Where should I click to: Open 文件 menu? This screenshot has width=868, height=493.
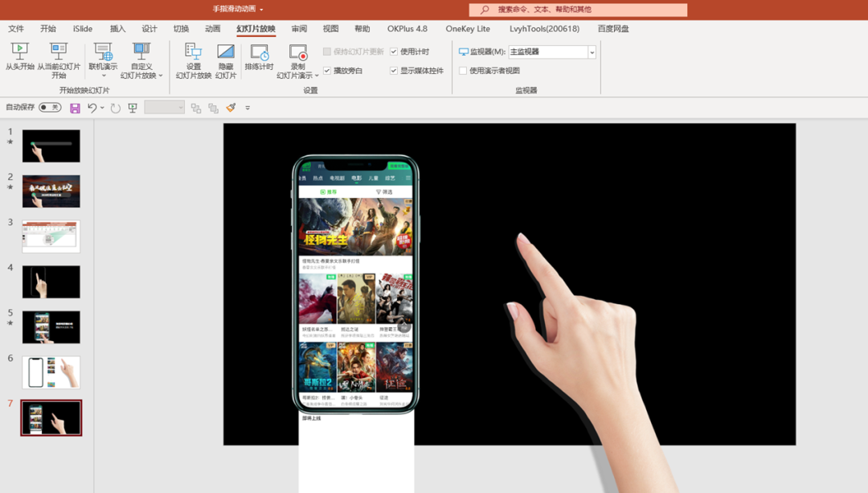[x=16, y=29]
